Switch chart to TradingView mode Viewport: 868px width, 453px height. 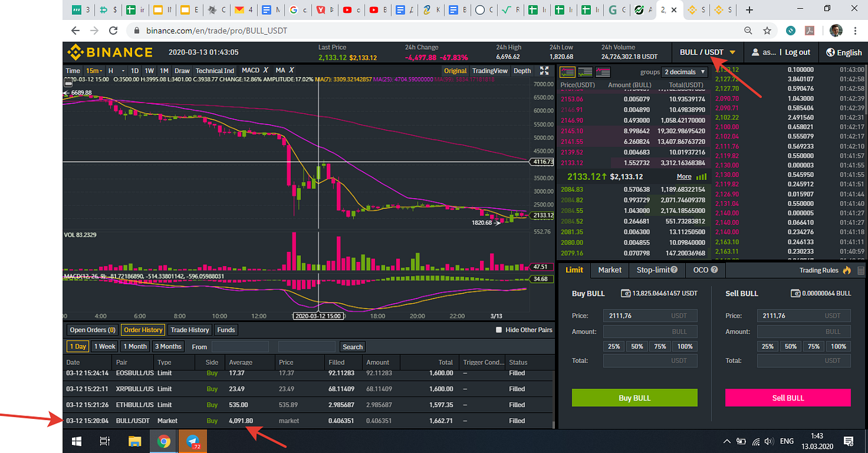pyautogui.click(x=490, y=71)
